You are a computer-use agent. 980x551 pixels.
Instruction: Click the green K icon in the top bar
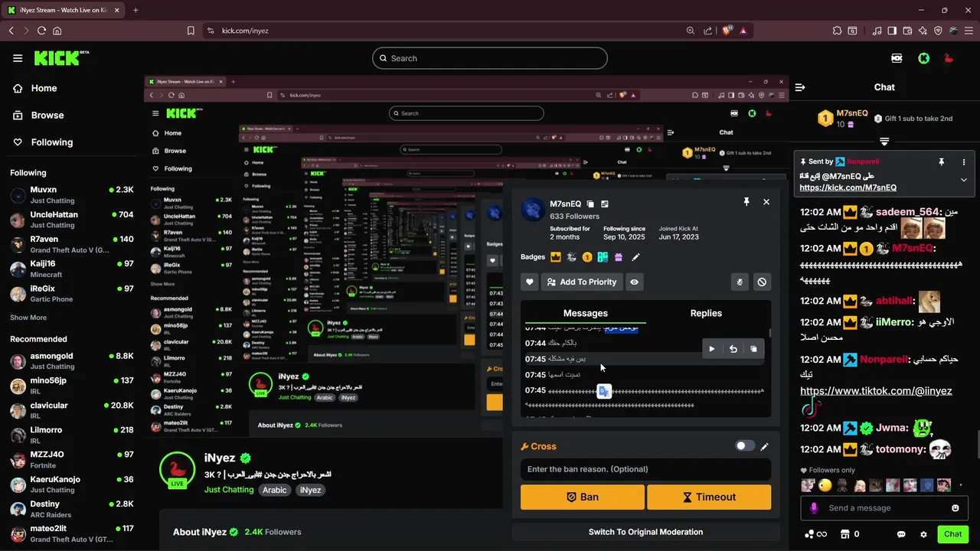[x=924, y=58]
